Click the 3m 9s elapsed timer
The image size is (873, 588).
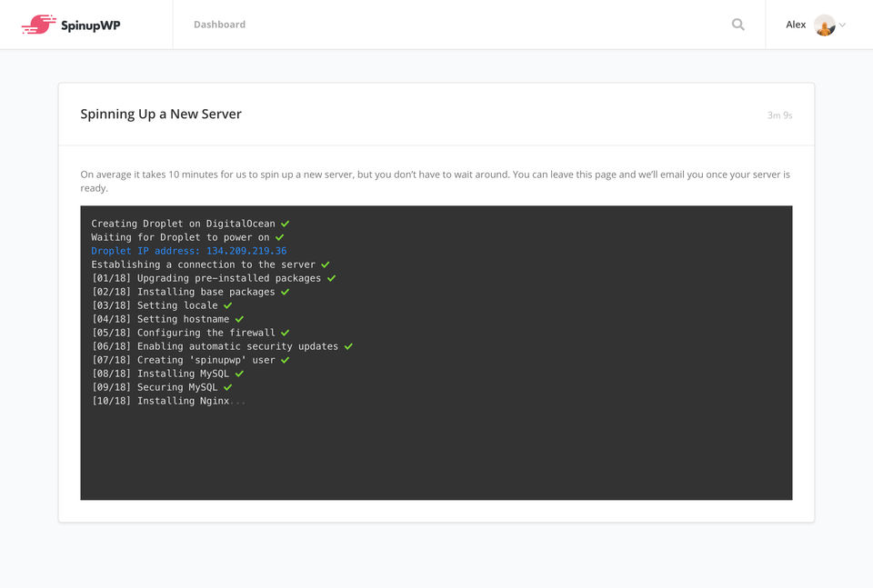[779, 115]
